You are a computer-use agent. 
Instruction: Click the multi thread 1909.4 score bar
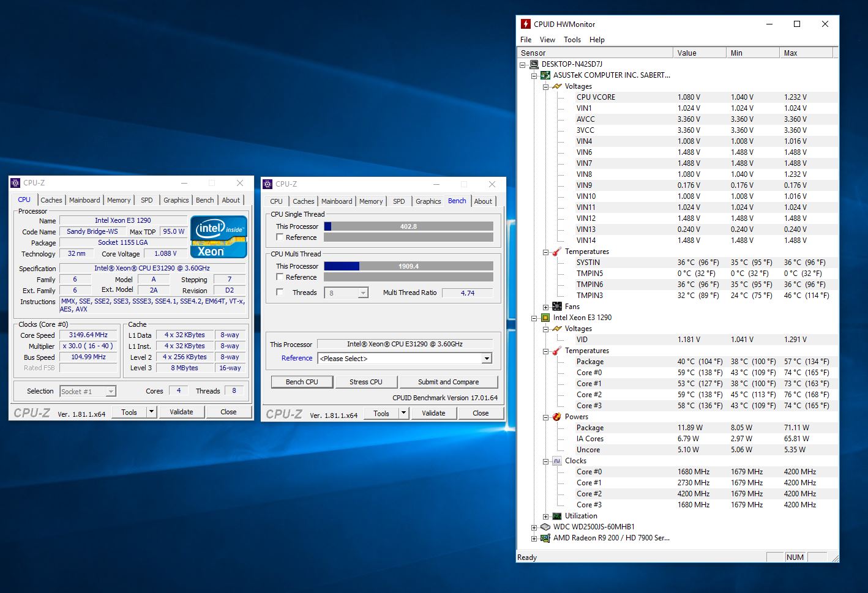click(x=408, y=266)
